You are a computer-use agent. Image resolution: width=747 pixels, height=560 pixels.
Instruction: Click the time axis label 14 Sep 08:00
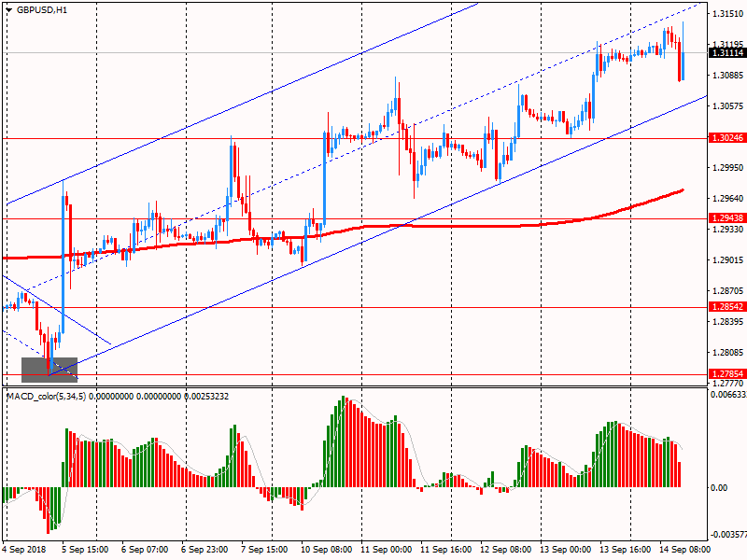pos(684,550)
